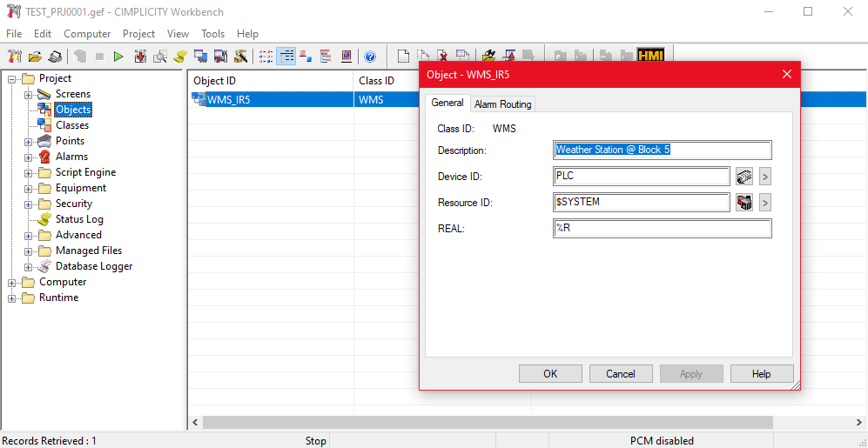The width and height of the screenshot is (868, 448).
Task: Select the highlighted Details list view icon
Action: click(x=286, y=56)
